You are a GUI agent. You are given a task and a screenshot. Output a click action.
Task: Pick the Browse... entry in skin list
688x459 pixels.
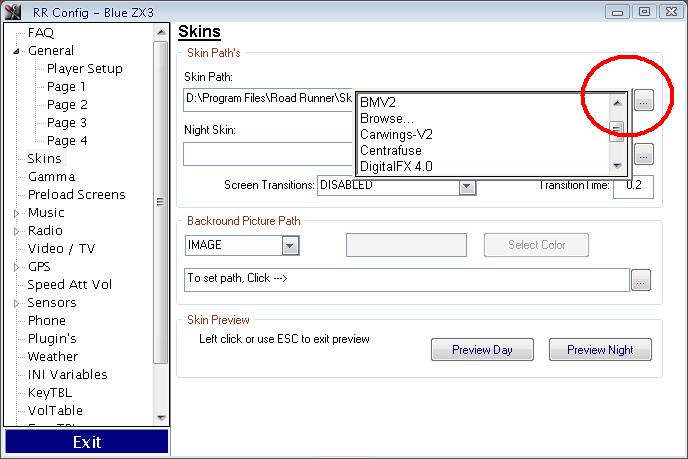[385, 118]
